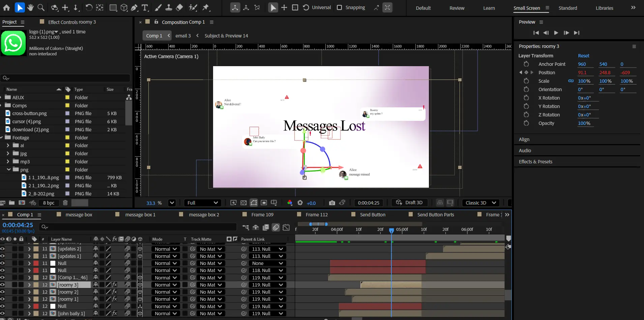Toggle transparency grid in viewer
Viewport: 644px width, 320px height.
tap(243, 203)
